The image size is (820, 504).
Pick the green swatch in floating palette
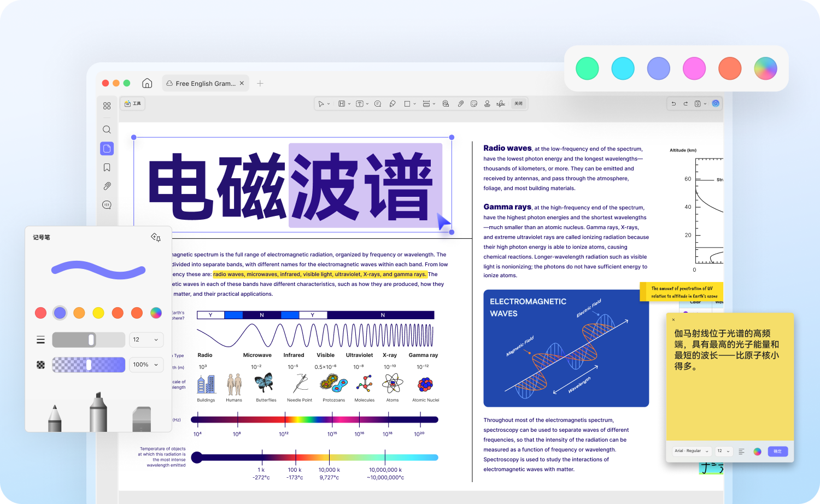(x=588, y=69)
